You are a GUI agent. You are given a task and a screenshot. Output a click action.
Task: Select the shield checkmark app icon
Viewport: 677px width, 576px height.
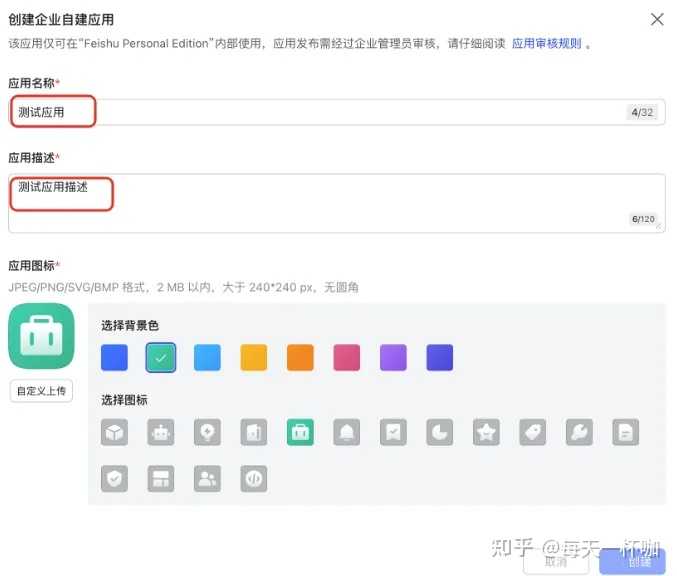tap(114, 478)
